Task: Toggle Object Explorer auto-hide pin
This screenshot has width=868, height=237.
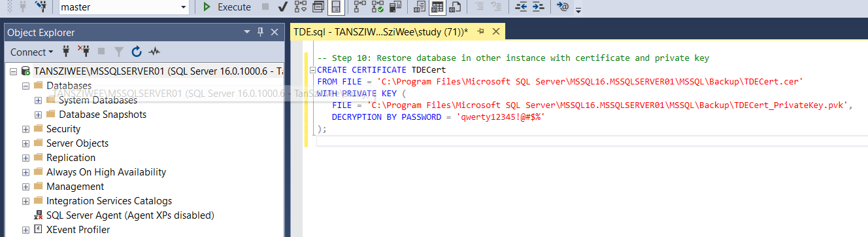Action: (260, 32)
